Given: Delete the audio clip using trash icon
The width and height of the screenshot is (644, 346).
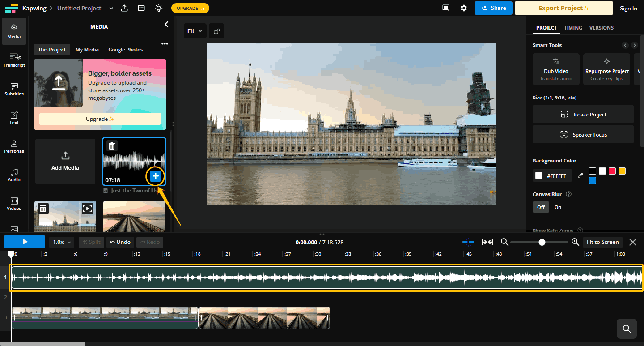Looking at the screenshot, I should coord(112,146).
